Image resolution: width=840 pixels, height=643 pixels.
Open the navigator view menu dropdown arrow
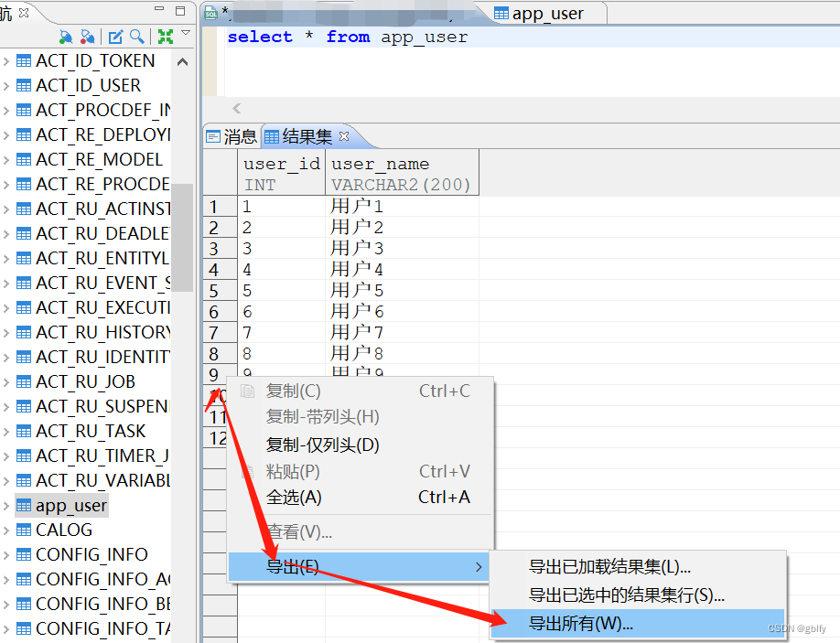pyautogui.click(x=186, y=33)
